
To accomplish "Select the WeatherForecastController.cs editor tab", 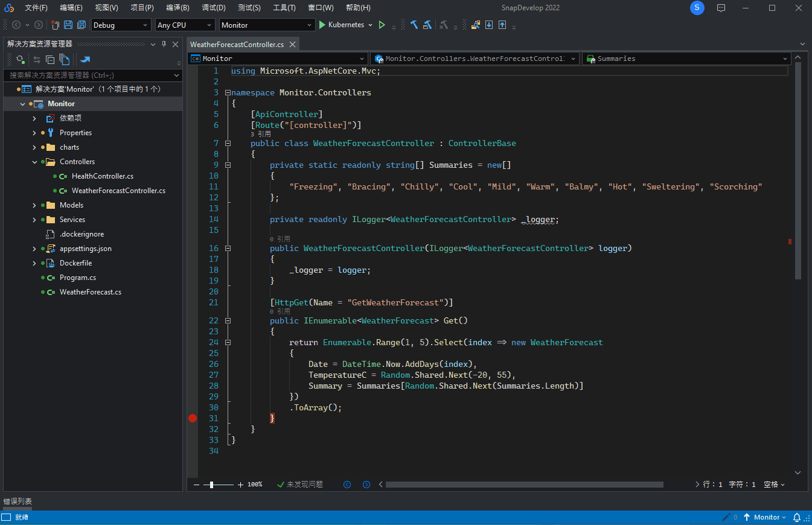I will click(x=237, y=45).
